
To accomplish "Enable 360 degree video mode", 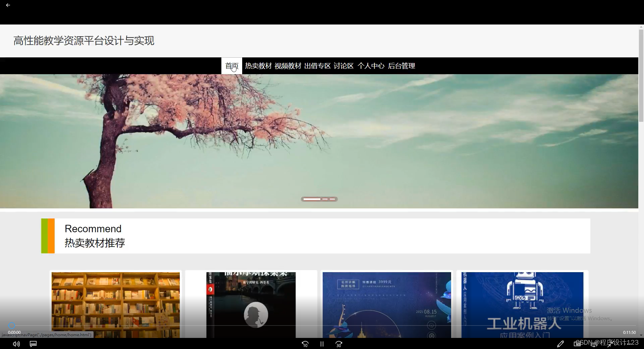I will [x=594, y=344].
